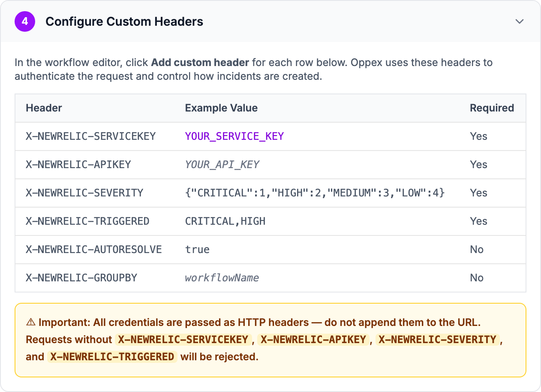
Task: Collapse the Configure Custom Headers section
Action: [x=520, y=21]
